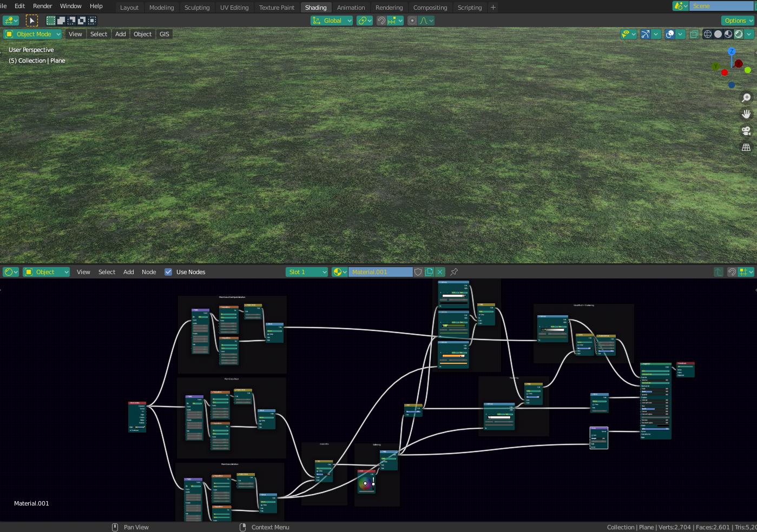This screenshot has width=757, height=532.
Task: Select the Select Box tool icon
Action: point(31,21)
